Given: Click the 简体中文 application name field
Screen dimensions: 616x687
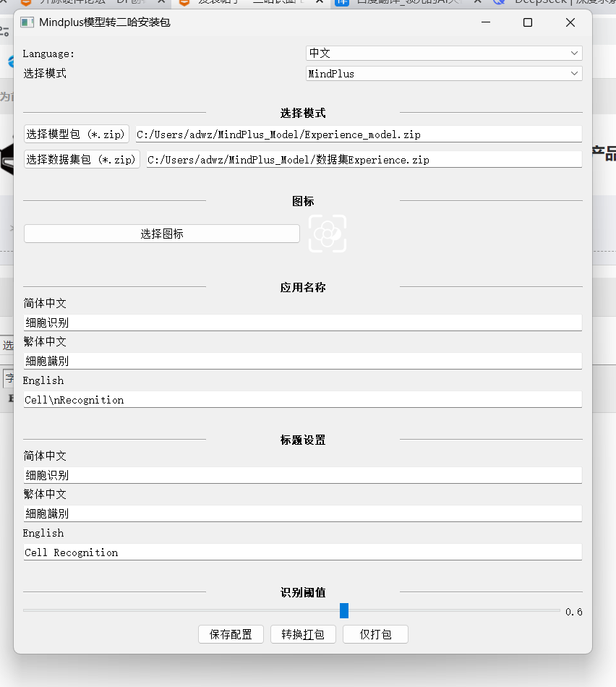Looking at the screenshot, I should coord(304,322).
